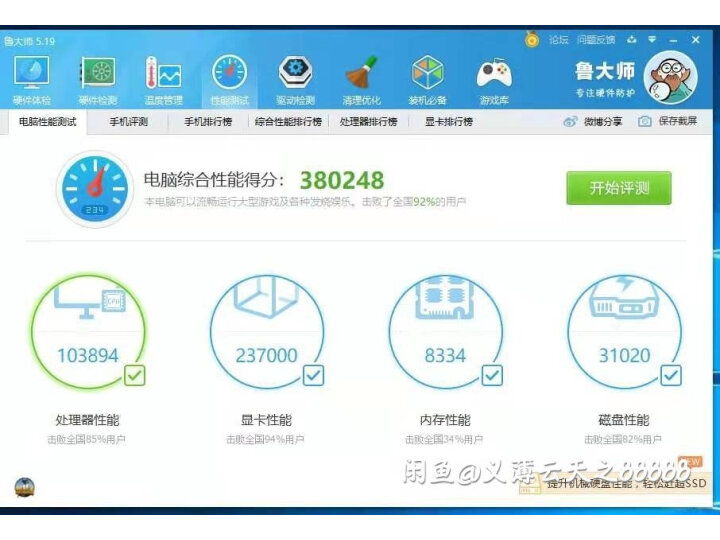Screen dimensions: 720x540
Task: Click the gold medal icon in title bar
Action: coord(532,39)
